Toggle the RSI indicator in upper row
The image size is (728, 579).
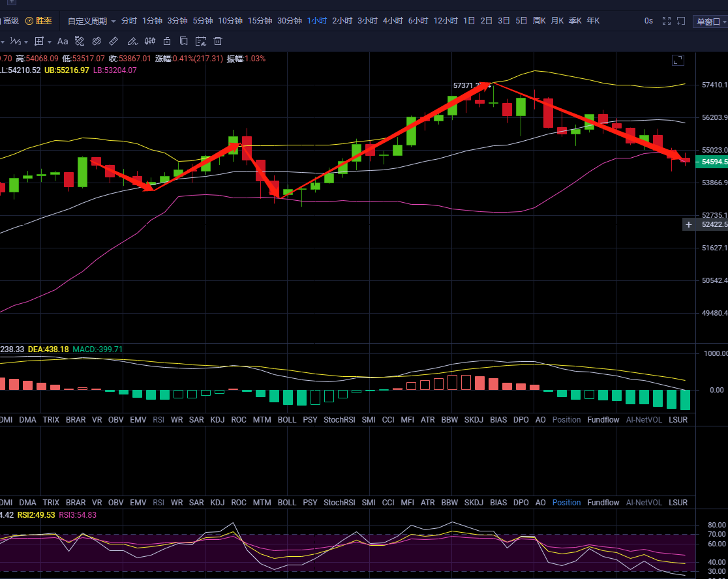[159, 420]
